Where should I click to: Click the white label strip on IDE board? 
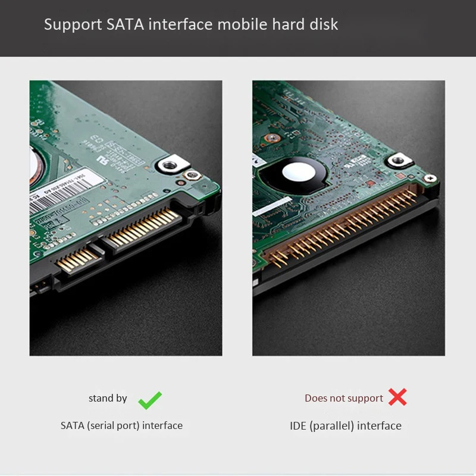[272, 206]
